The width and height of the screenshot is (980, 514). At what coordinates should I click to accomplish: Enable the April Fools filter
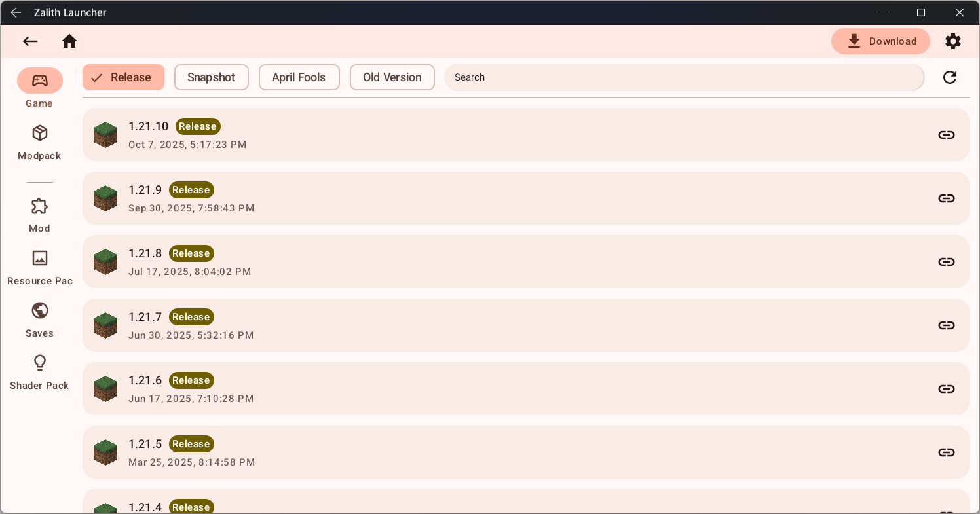(299, 77)
